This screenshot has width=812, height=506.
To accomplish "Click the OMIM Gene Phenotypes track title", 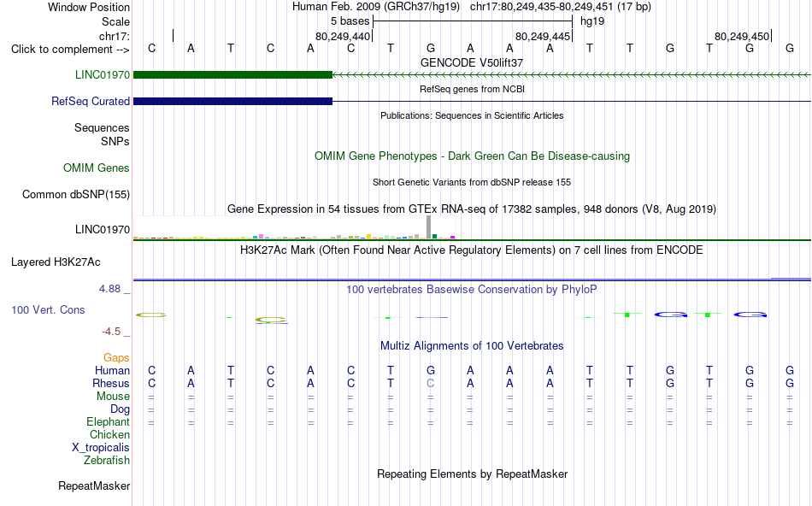I will click(473, 156).
